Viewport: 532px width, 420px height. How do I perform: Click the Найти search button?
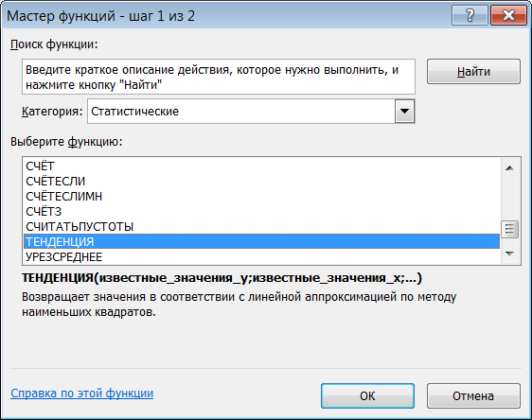[x=473, y=72]
